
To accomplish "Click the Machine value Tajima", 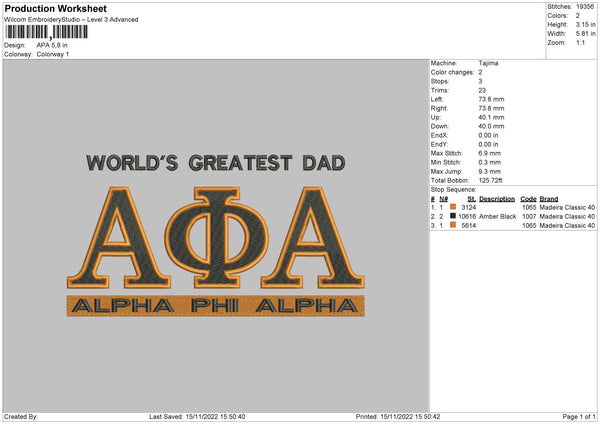I will tap(489, 63).
